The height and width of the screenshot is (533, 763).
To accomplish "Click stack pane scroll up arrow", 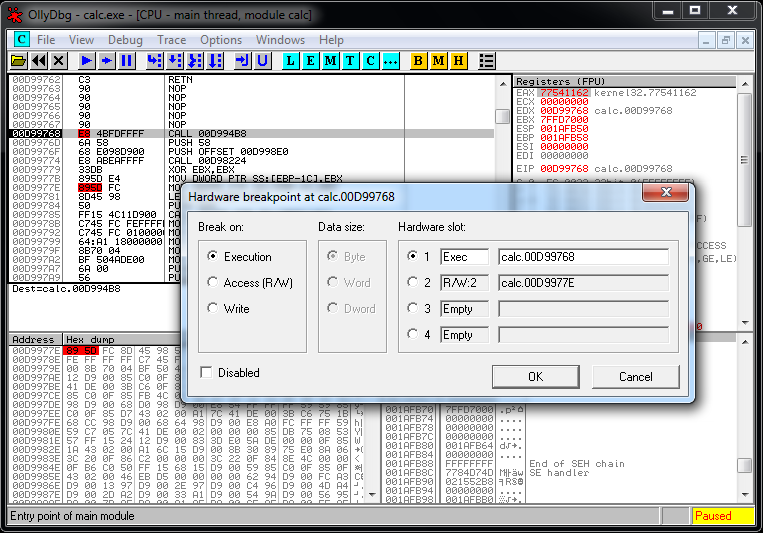I will click(745, 342).
